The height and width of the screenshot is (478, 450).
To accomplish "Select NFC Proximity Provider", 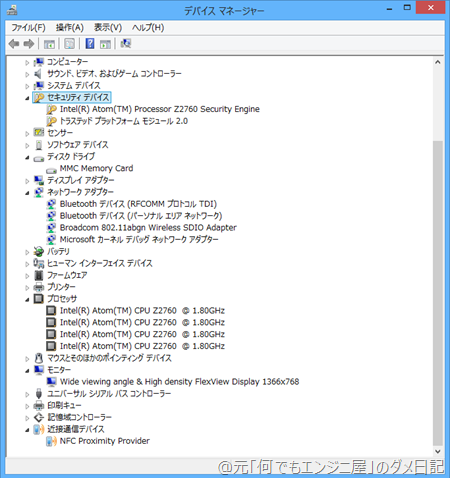I will pos(105,441).
